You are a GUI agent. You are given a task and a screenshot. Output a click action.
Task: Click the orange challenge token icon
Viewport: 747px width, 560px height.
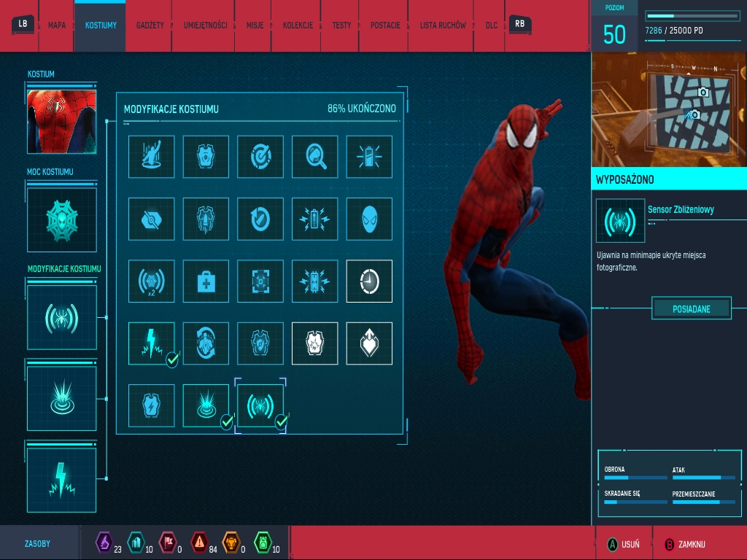[x=231, y=542]
